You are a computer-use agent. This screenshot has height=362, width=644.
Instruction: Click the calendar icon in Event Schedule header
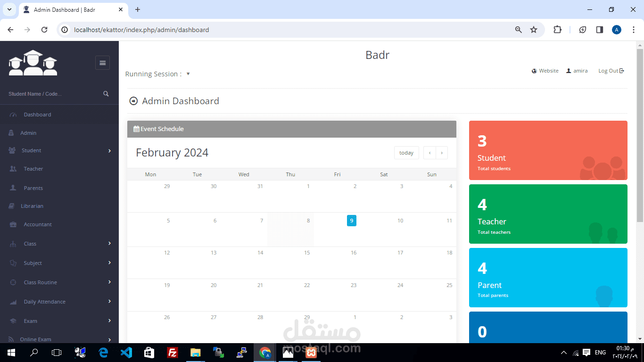click(x=136, y=129)
